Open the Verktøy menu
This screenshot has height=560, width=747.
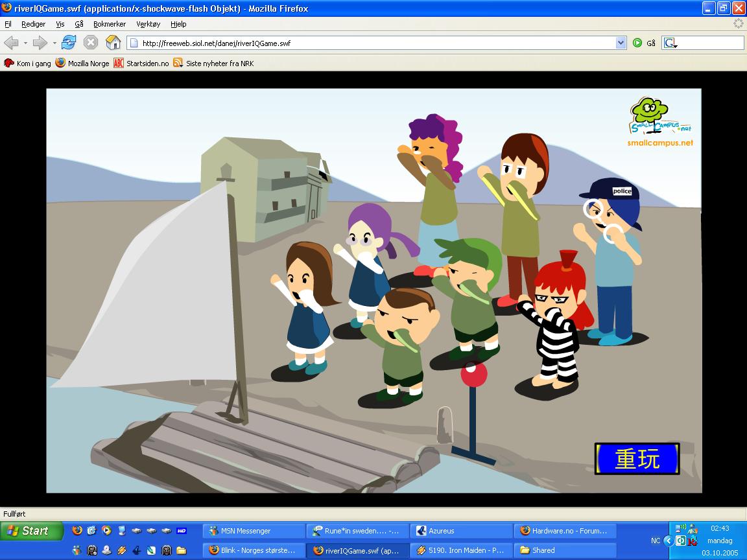pyautogui.click(x=148, y=24)
